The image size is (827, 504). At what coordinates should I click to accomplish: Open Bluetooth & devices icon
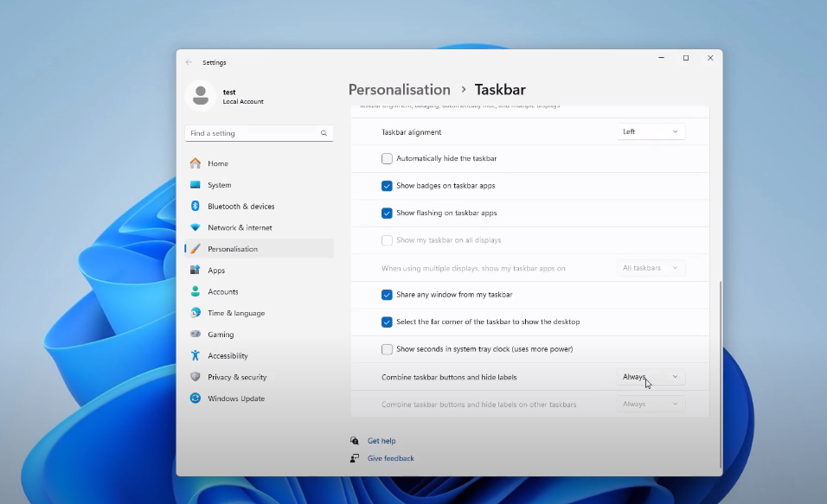(196, 207)
